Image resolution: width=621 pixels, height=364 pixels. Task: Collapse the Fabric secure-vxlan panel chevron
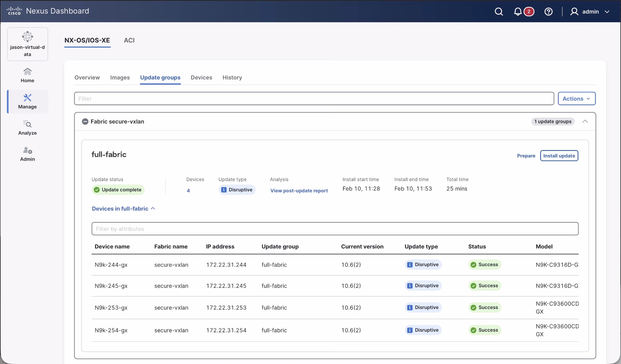tap(585, 122)
